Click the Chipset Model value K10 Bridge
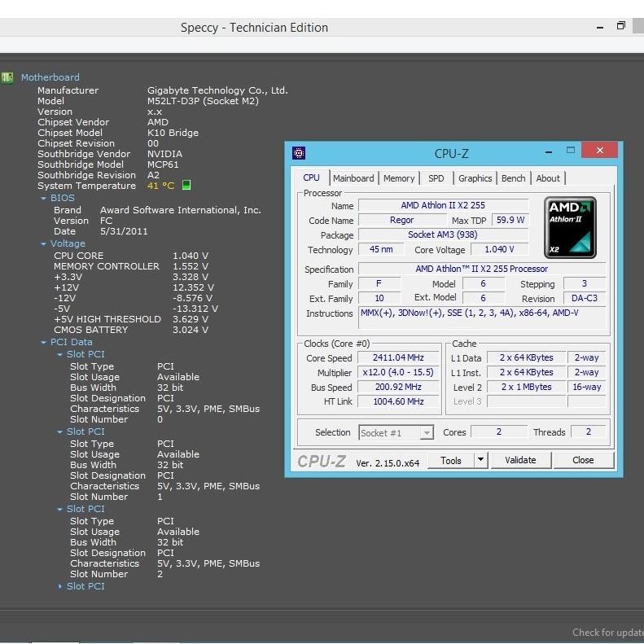The height and width of the screenshot is (644, 644). click(x=173, y=133)
